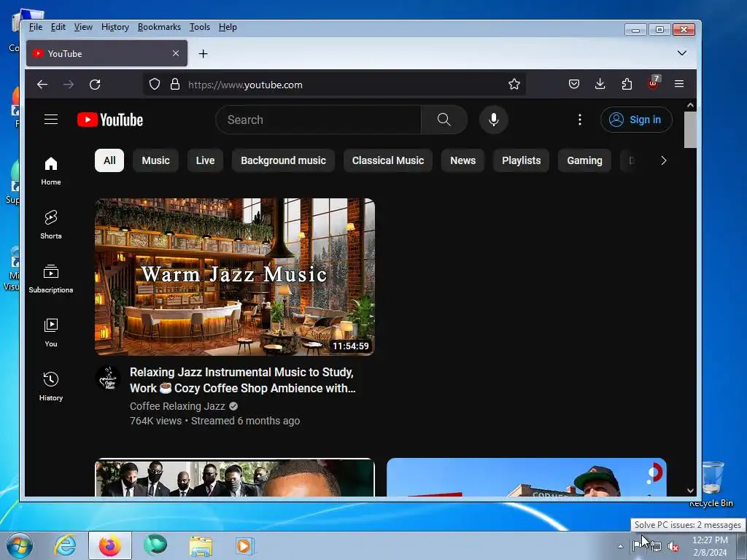The image size is (747, 560).
Task: Show more category chips with right arrow
Action: coord(664,160)
